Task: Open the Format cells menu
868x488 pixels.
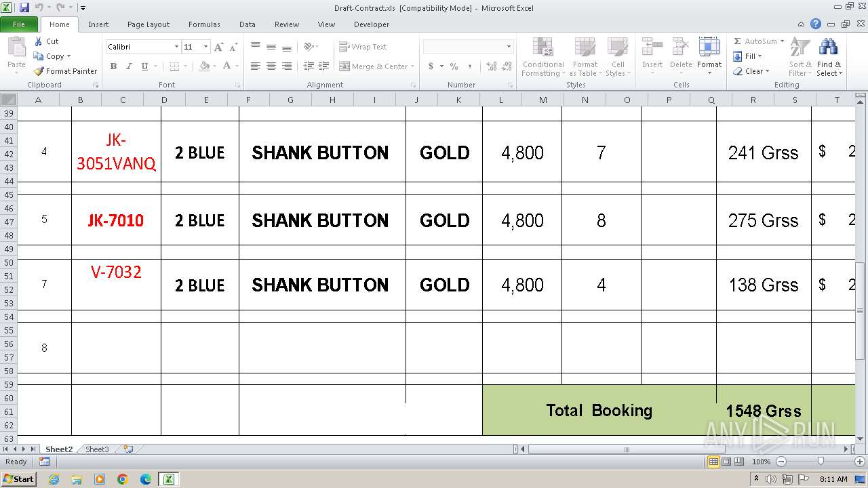Action: pos(709,57)
